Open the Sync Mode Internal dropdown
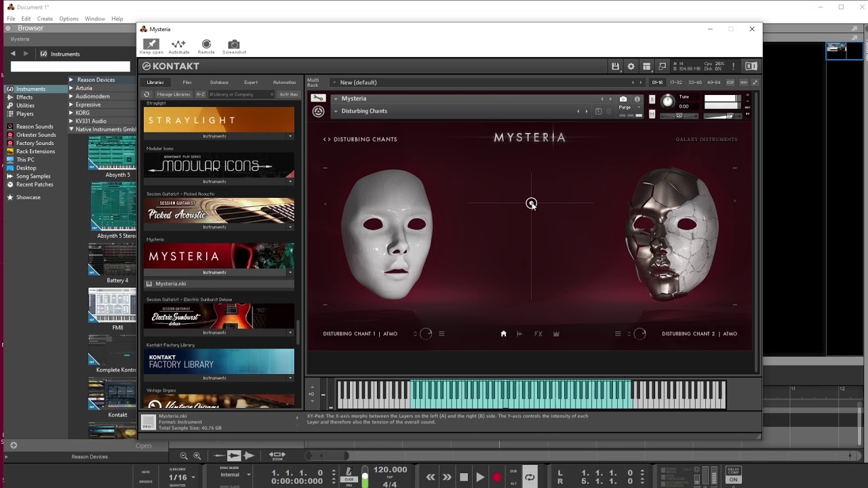 point(234,474)
